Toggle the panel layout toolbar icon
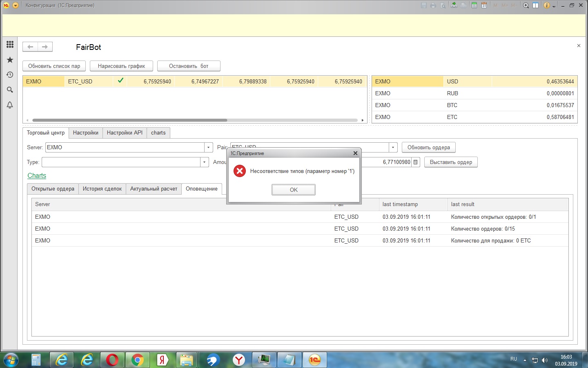The image size is (588, 368). [x=535, y=5]
